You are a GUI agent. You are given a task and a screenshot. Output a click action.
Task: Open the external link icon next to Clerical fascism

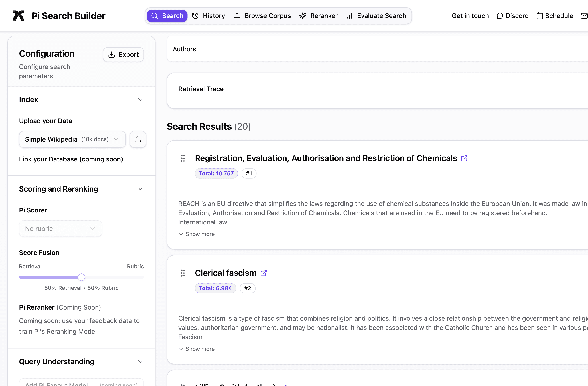point(264,273)
